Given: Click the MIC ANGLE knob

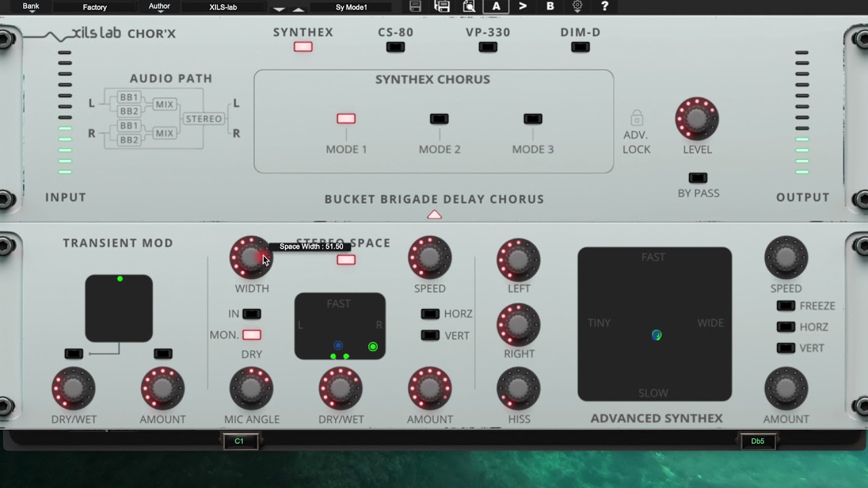Looking at the screenshot, I should (x=252, y=388).
